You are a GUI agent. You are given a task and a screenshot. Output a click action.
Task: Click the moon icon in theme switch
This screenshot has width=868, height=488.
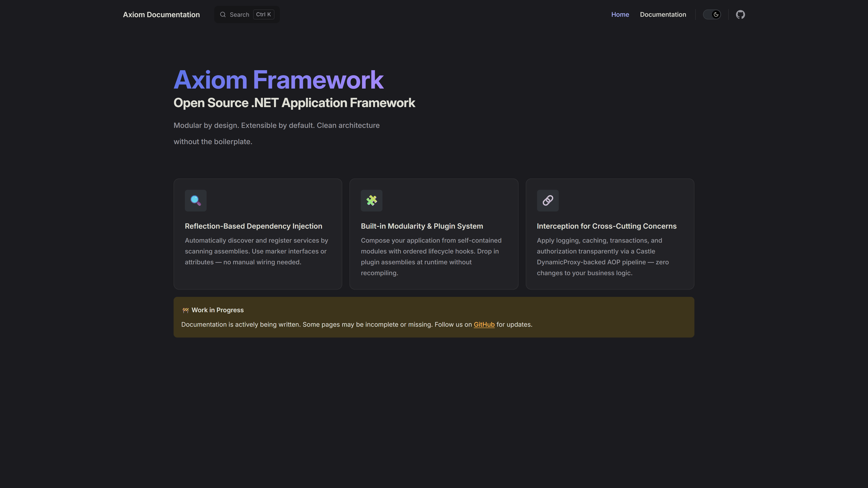[x=716, y=14]
